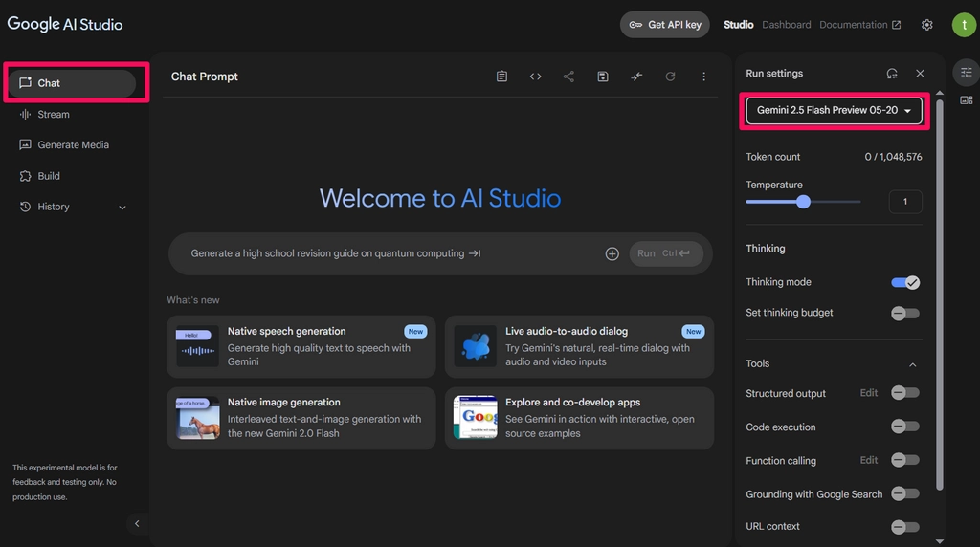Click the Get API key button
This screenshot has width=980, height=547.
tap(664, 25)
